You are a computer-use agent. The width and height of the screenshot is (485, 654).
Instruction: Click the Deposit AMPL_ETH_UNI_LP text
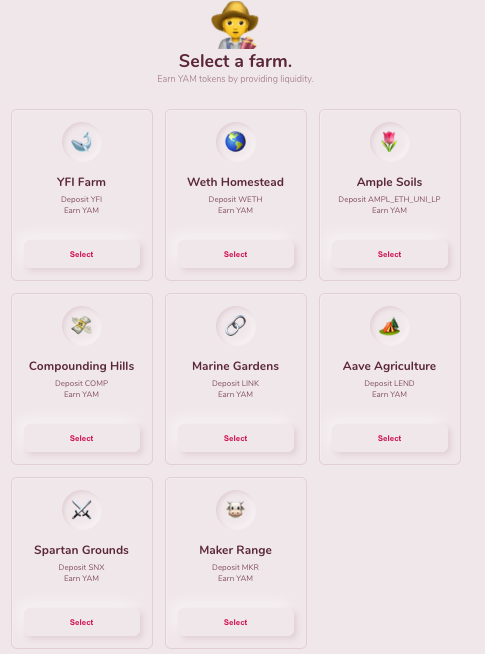[x=390, y=199]
